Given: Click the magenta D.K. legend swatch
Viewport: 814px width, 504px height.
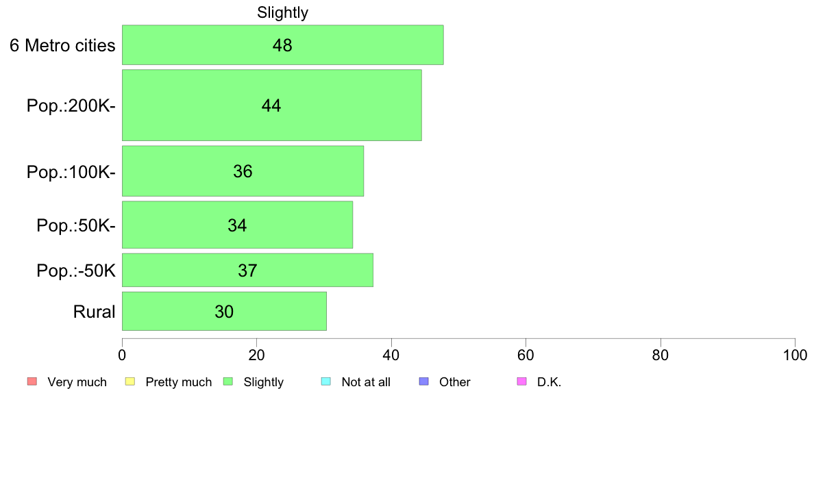Looking at the screenshot, I should [x=522, y=381].
